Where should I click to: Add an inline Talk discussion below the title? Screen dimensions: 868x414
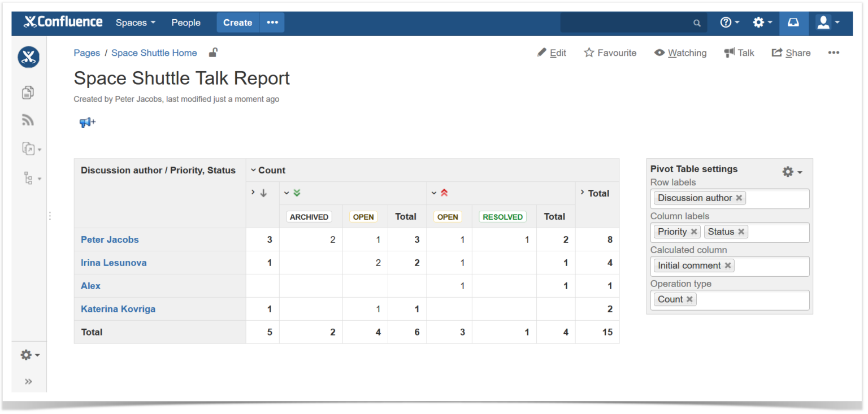coord(87,122)
